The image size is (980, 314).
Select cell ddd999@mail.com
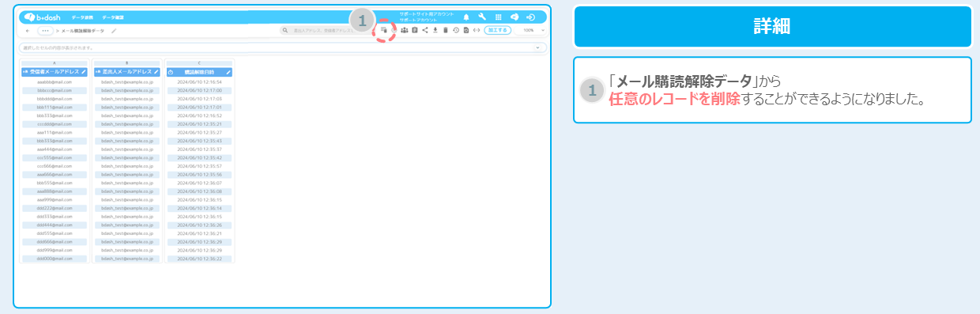[x=55, y=250]
